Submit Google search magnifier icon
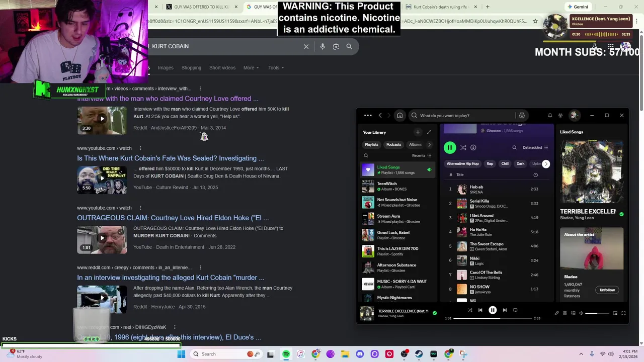This screenshot has height=362, width=644. click(x=349, y=46)
